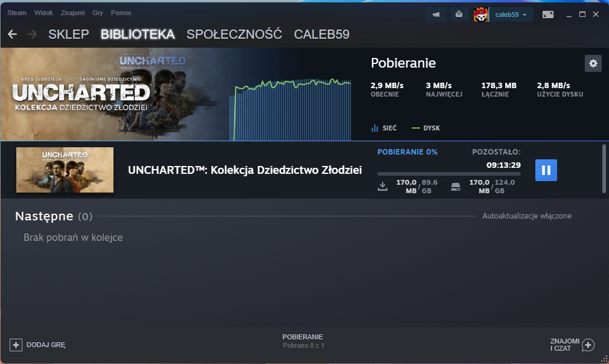
Task: Click the plus icon beside DODAJ GRĘ
Action: [16, 345]
